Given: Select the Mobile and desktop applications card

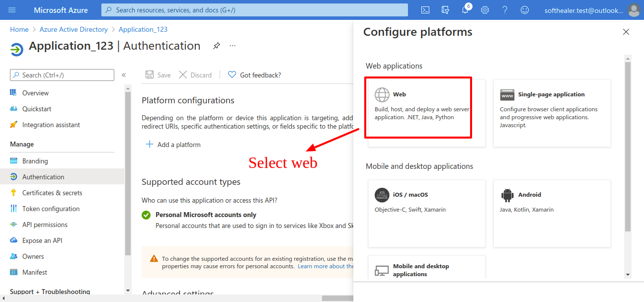Looking at the screenshot, I should point(427,267).
